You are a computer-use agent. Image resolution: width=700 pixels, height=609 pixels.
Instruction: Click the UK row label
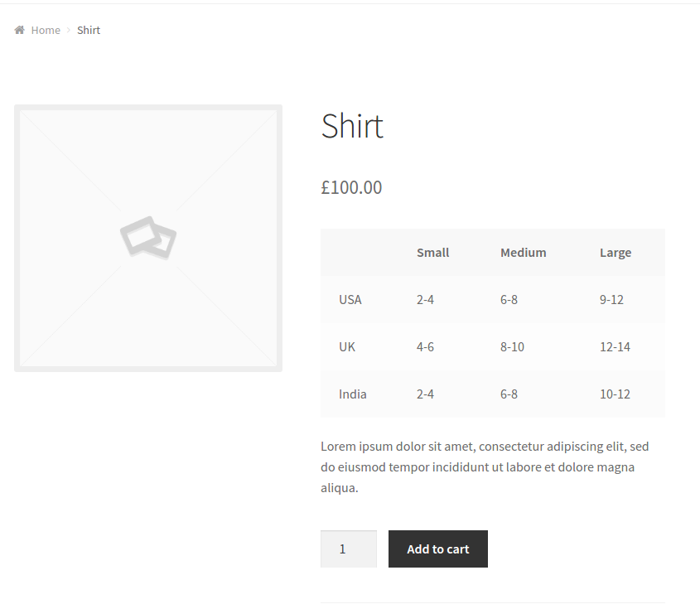pos(347,347)
